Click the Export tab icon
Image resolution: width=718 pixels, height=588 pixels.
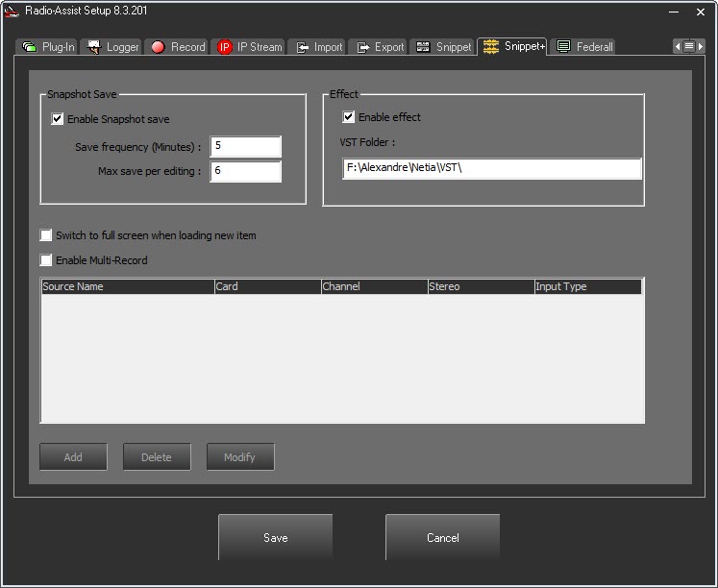pyautogui.click(x=362, y=47)
